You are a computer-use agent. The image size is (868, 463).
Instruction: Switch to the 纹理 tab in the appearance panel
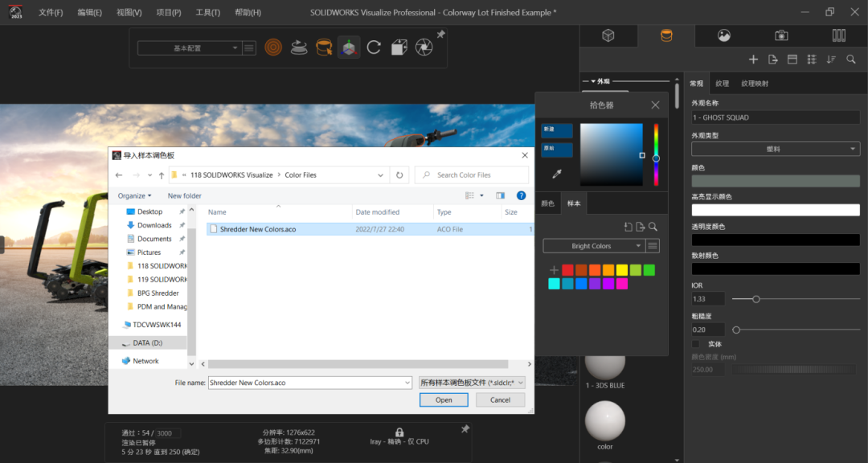coord(722,83)
